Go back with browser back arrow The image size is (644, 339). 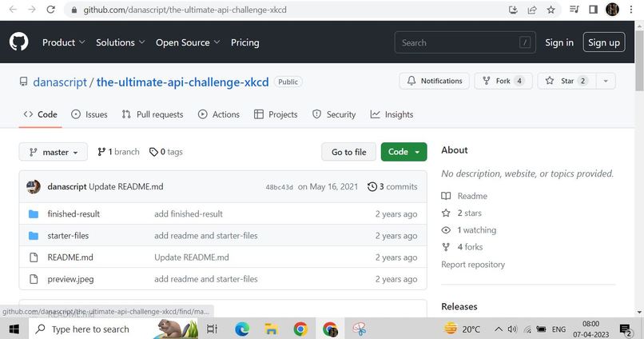click(x=13, y=10)
